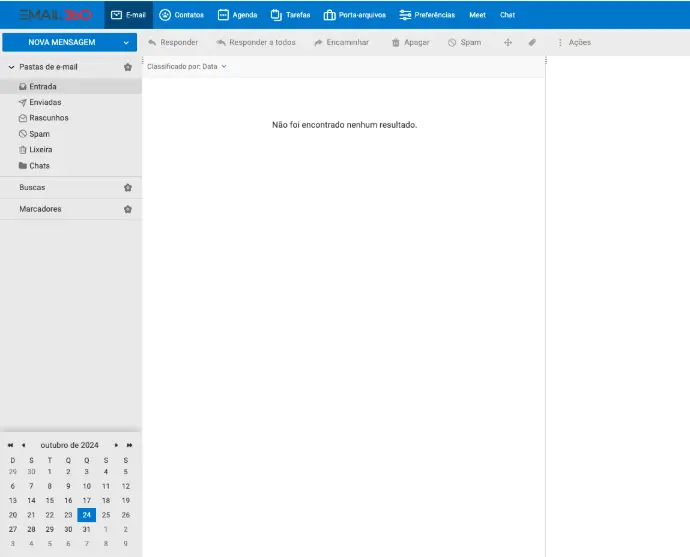Open the Spam folder in sidebar
The height and width of the screenshot is (557, 690).
(71, 134)
